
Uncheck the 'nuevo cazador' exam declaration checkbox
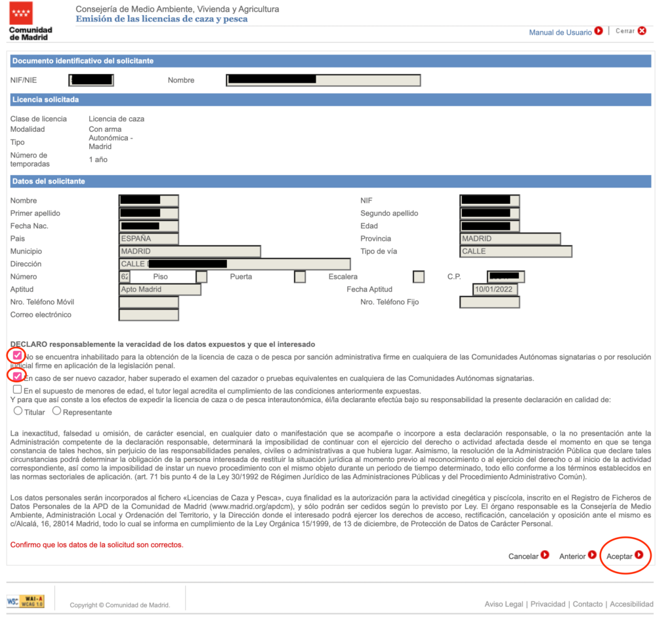click(x=17, y=376)
